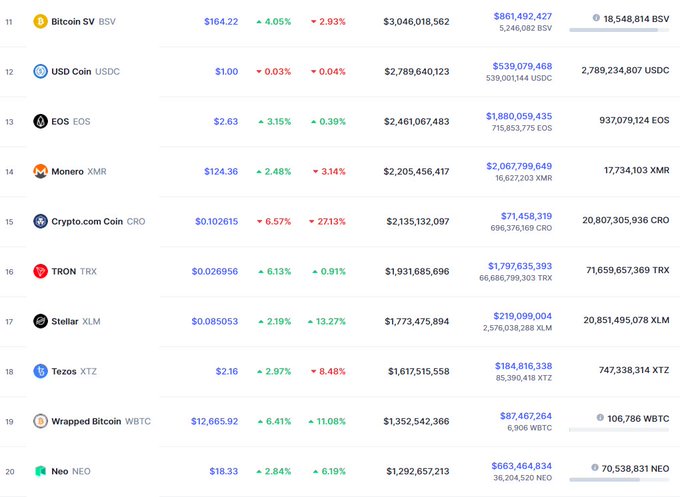Click the $1,880,059,435 EOS volume
This screenshot has height=497, width=680.
[519, 116]
